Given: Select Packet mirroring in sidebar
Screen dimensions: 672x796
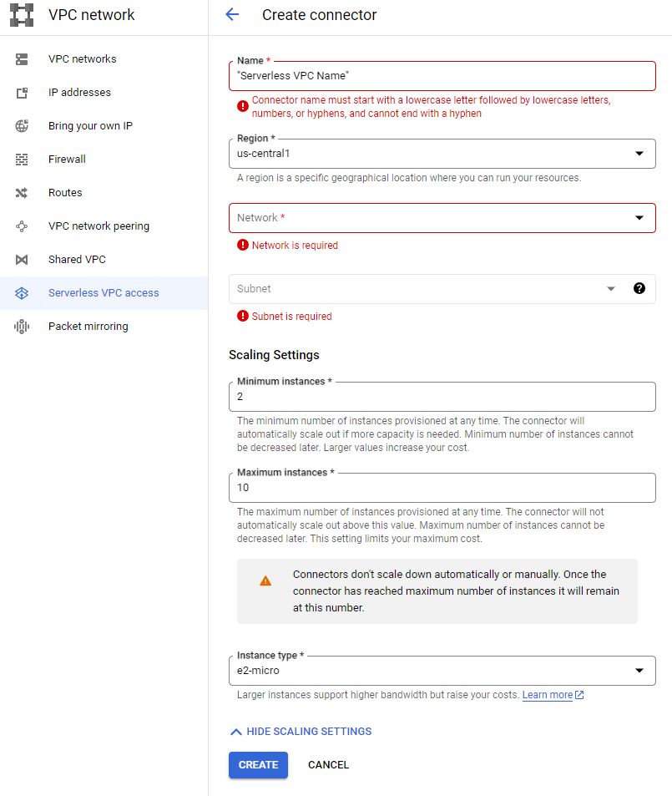Looking at the screenshot, I should coord(88,327).
